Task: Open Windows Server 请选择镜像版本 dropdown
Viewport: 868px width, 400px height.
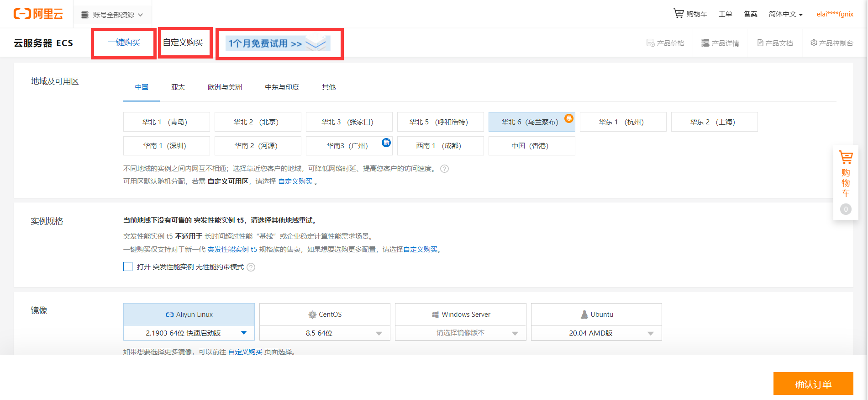Action: click(460, 333)
